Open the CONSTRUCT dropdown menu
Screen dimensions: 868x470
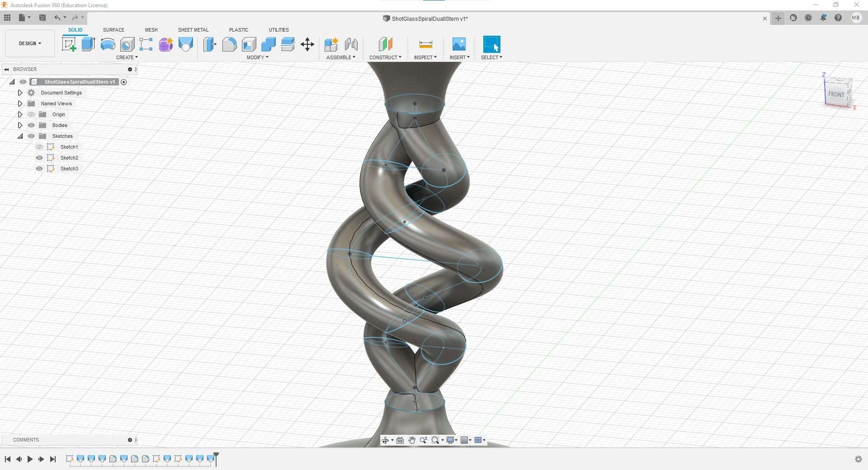click(385, 57)
